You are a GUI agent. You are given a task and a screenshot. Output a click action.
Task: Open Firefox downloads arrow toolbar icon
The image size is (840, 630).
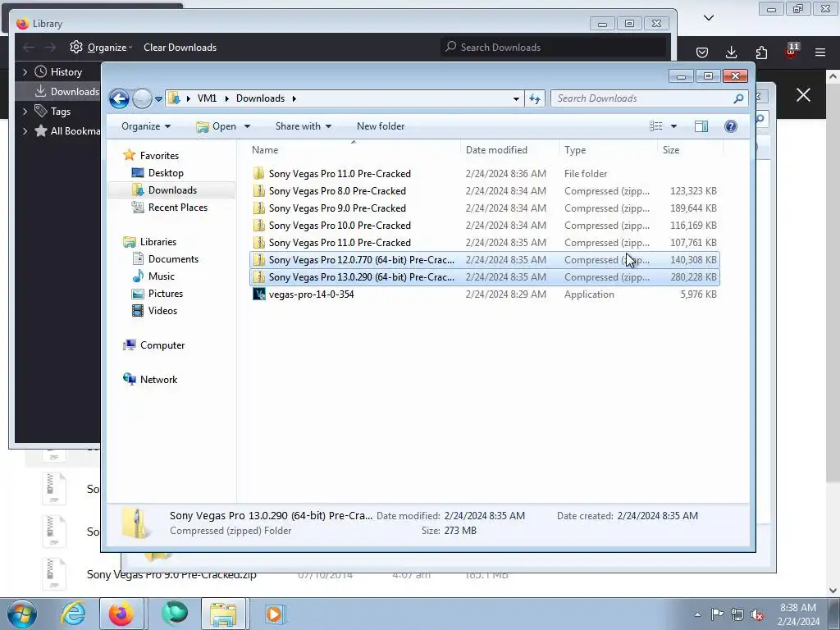[x=731, y=52]
